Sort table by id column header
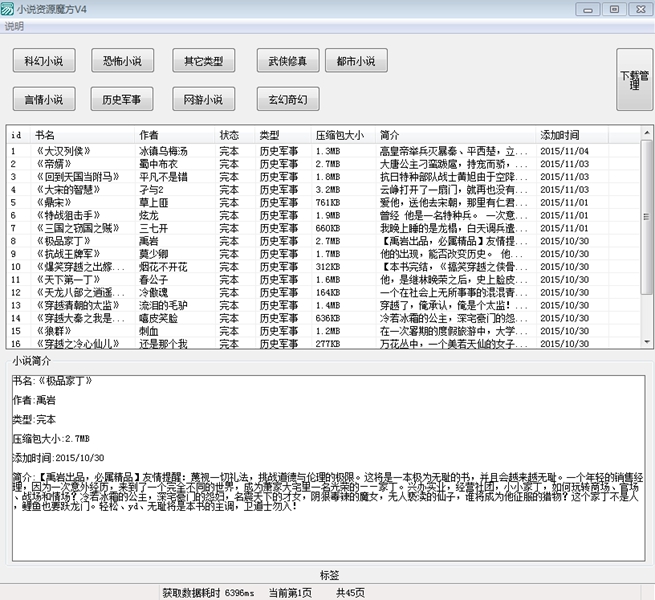Image resolution: width=655 pixels, height=600 pixels. point(18,135)
